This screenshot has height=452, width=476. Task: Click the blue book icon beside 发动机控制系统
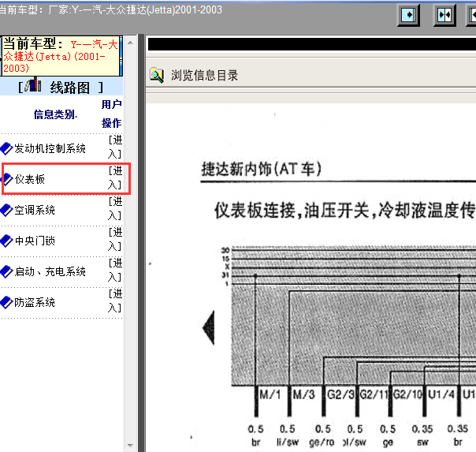click(6, 148)
